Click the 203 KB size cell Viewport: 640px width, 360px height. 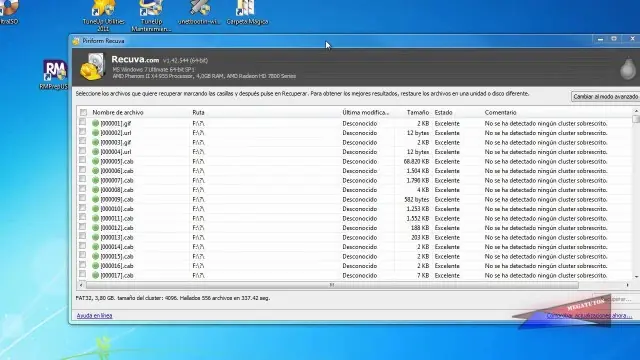click(x=420, y=237)
